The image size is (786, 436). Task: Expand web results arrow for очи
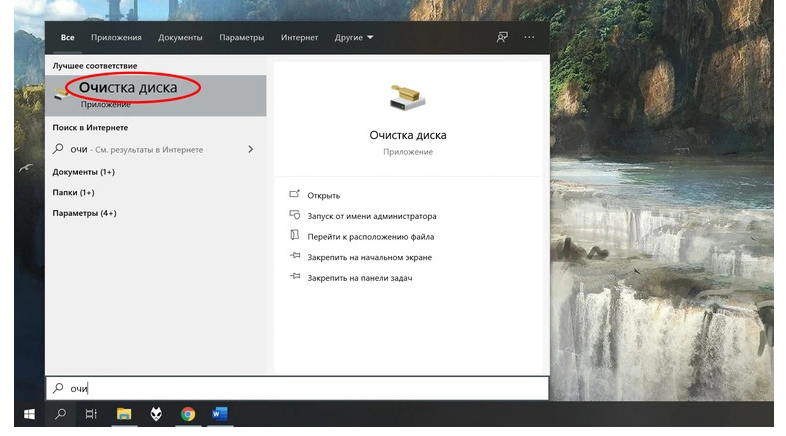251,149
